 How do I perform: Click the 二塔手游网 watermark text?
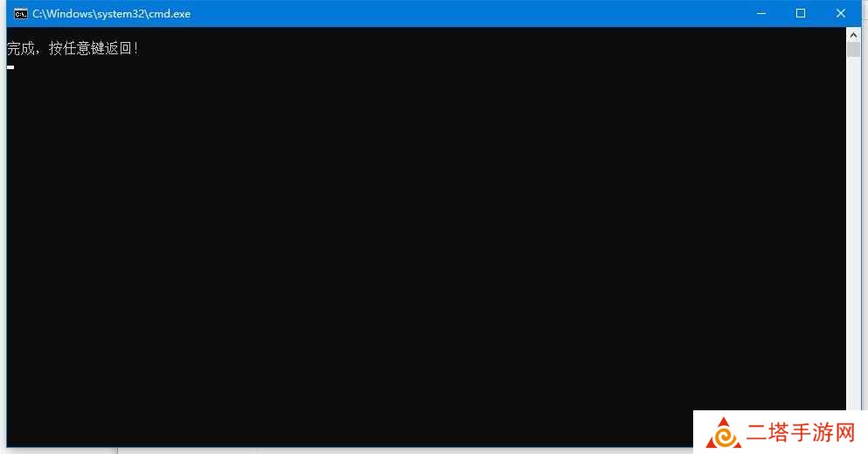point(801,432)
